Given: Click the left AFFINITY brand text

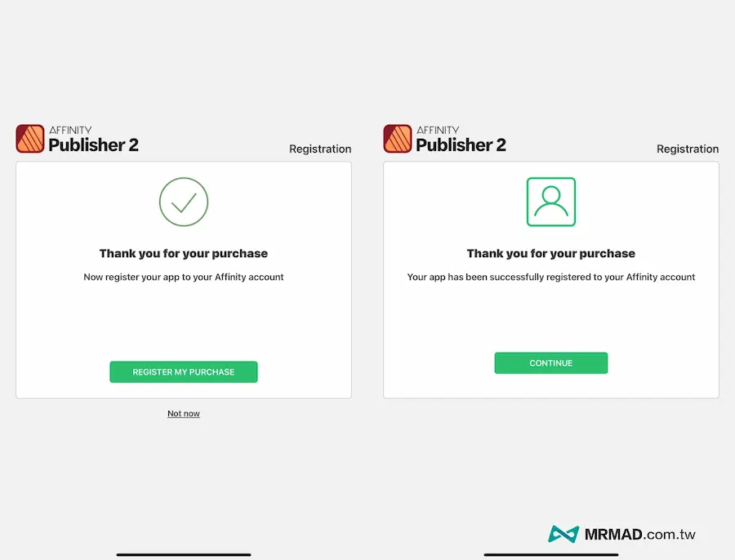Looking at the screenshot, I should pos(70,130).
